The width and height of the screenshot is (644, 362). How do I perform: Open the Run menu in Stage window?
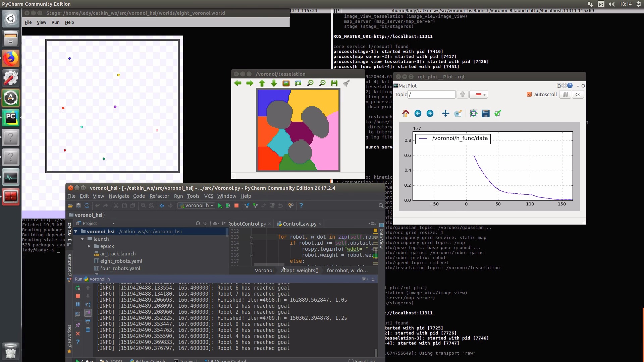[x=55, y=22]
